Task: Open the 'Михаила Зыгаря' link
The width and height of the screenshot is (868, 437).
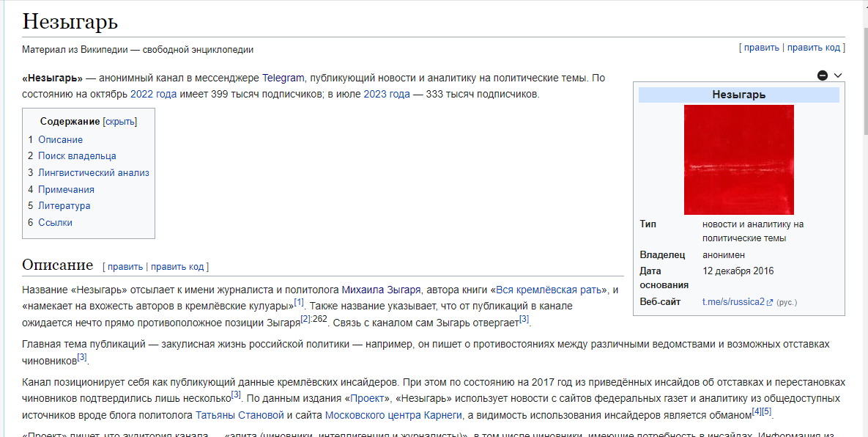Action: pos(382,290)
